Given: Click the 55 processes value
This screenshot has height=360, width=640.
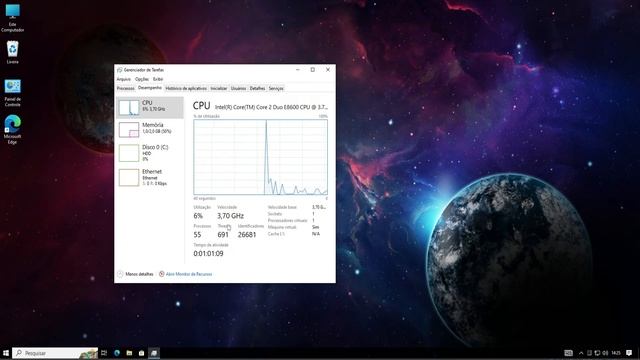Looking at the screenshot, I should (198, 235).
